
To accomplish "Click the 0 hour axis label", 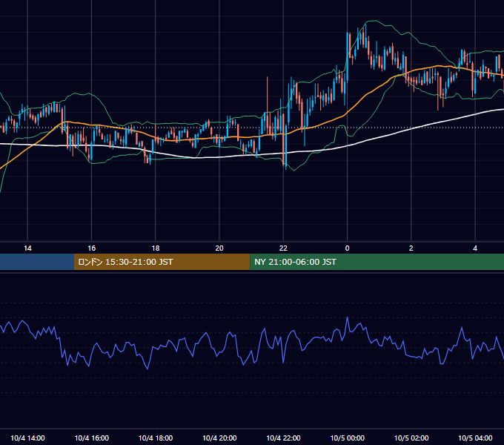I will click(x=347, y=248).
